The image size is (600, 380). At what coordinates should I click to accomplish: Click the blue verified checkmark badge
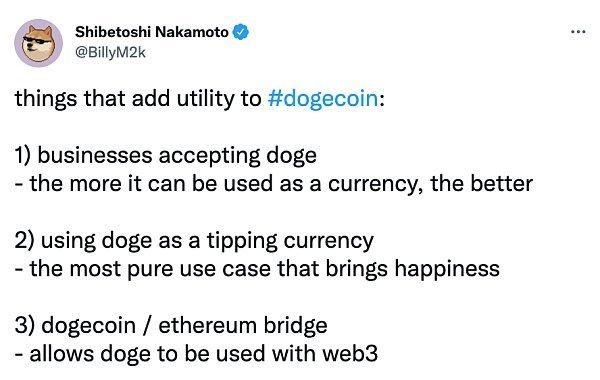tap(241, 32)
